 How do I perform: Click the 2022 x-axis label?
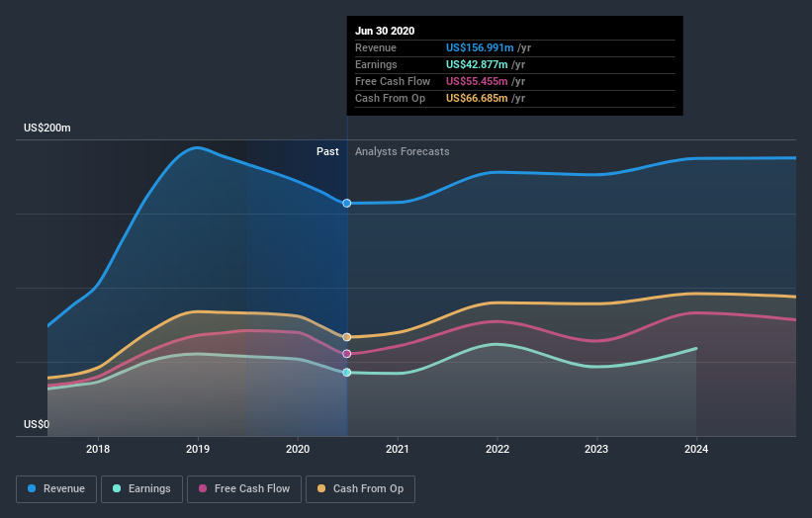497,449
